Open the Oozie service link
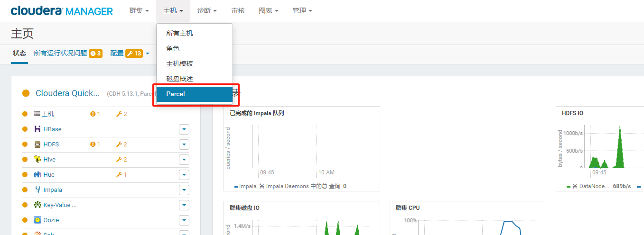Viewport: 644px width, 235px height. coord(51,220)
